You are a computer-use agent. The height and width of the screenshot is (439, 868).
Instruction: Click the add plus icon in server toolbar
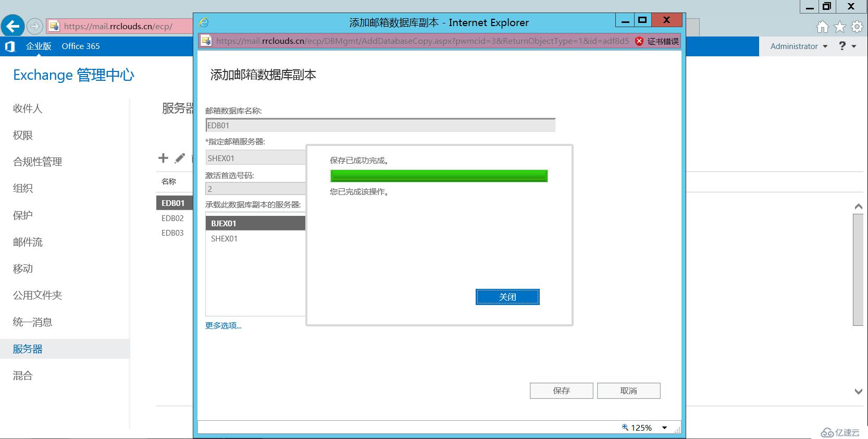pos(163,158)
